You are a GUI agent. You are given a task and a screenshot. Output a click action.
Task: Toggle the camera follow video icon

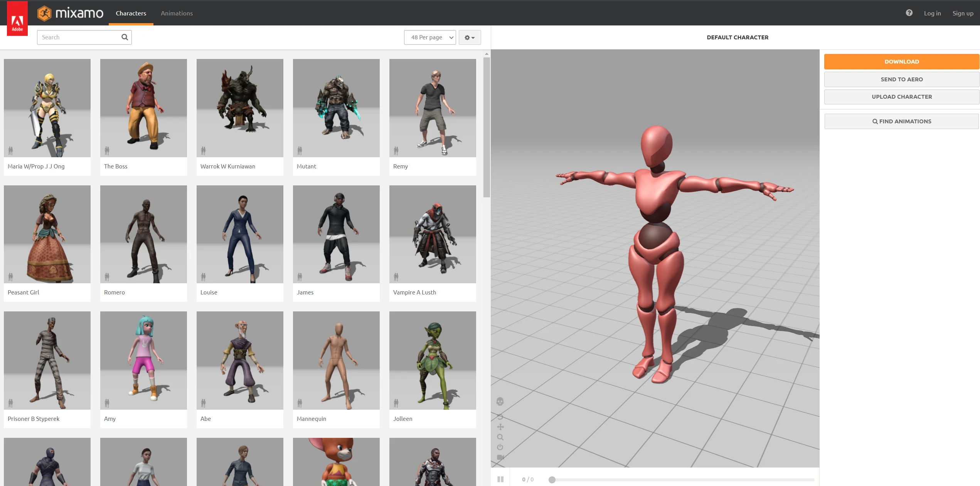coord(500,457)
